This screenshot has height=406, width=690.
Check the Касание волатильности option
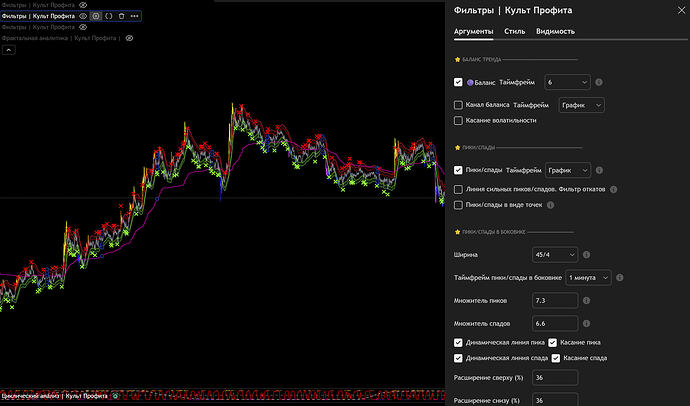pos(458,120)
